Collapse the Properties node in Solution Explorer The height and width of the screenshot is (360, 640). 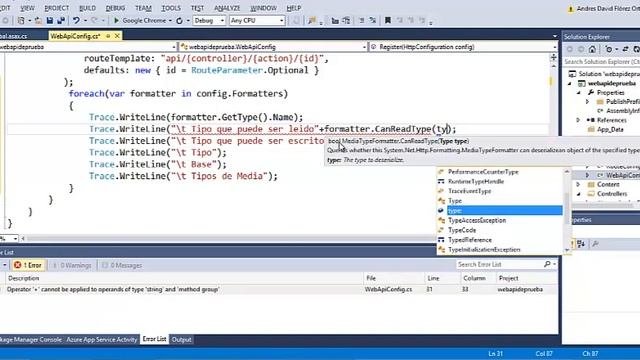coord(579,93)
